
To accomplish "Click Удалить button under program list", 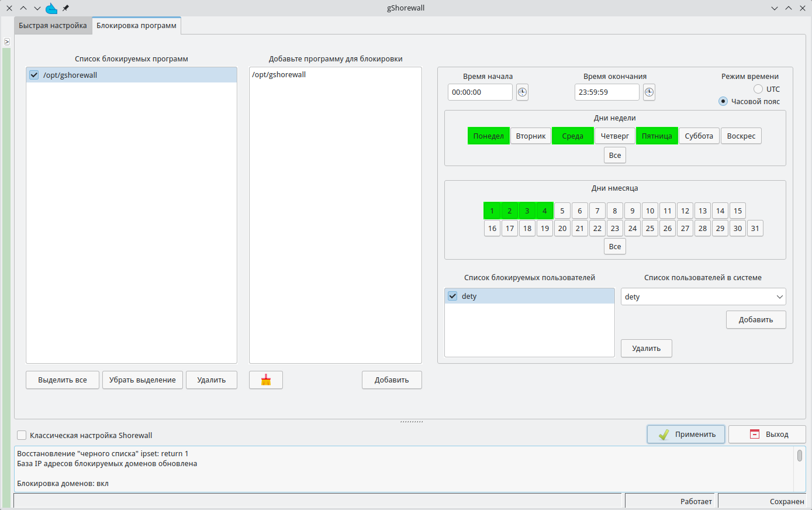I will pos(212,380).
